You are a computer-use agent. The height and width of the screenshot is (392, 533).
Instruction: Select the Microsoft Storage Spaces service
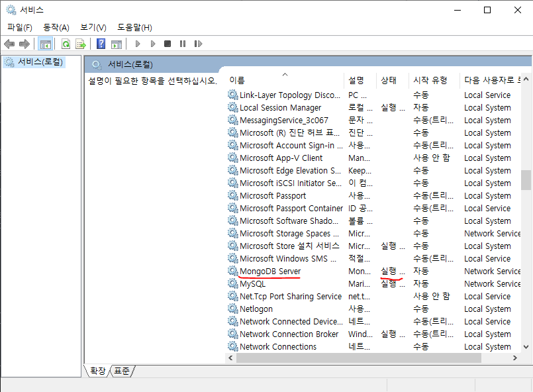289,234
